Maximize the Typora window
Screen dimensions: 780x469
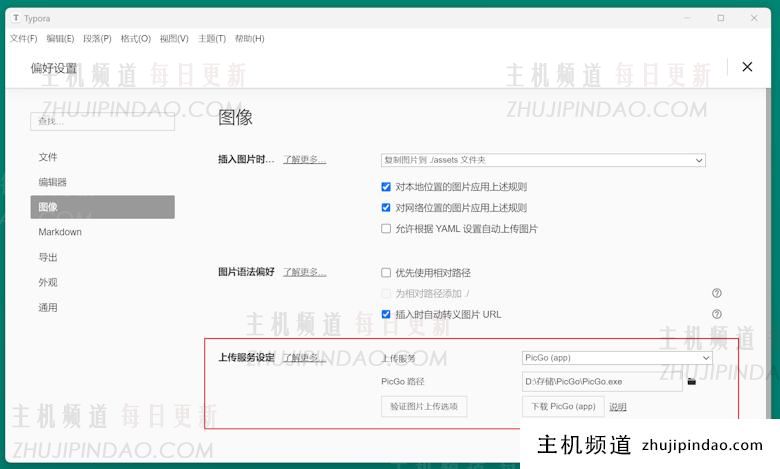point(720,18)
